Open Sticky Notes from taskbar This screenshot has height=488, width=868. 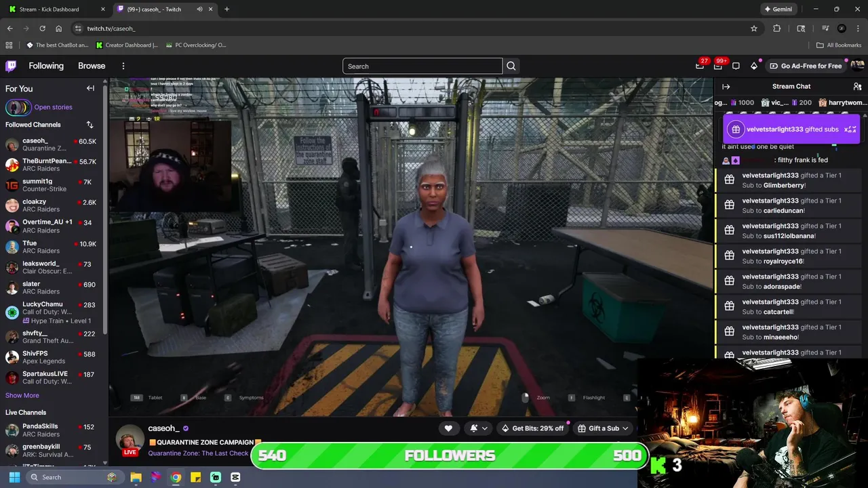[195, 477]
